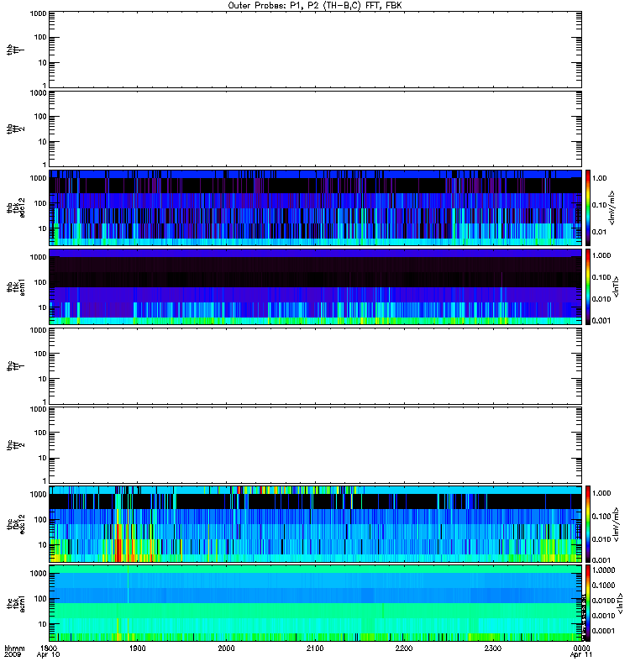Click inside the thb fbk edc12 spectrogram

(315, 207)
